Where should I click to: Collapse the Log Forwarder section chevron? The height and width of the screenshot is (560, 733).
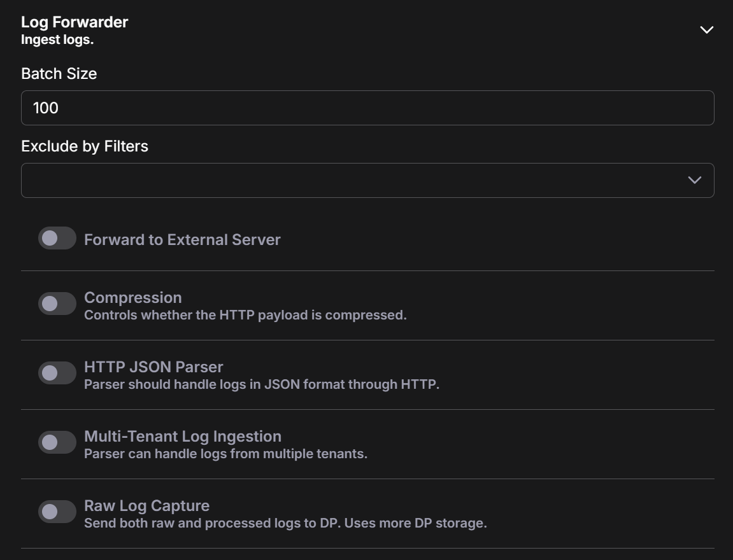pyautogui.click(x=706, y=30)
